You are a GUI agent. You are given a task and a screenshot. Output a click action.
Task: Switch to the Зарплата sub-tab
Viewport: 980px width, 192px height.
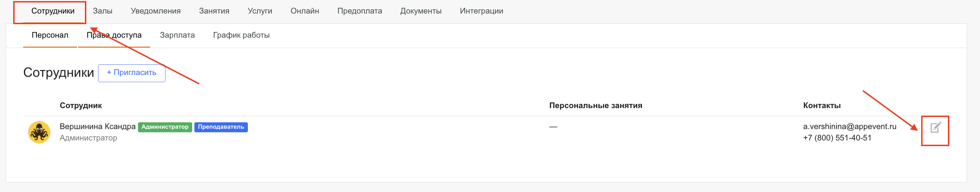click(x=177, y=35)
